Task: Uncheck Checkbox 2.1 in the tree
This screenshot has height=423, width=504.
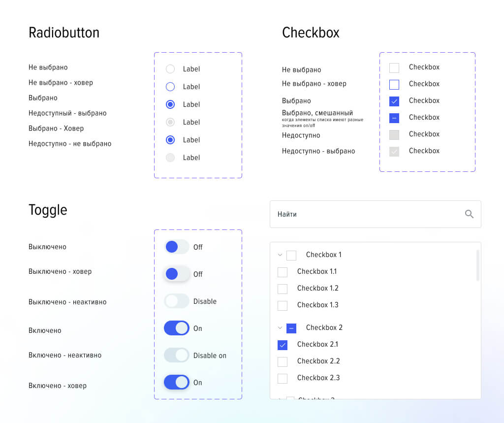Action: [283, 345]
